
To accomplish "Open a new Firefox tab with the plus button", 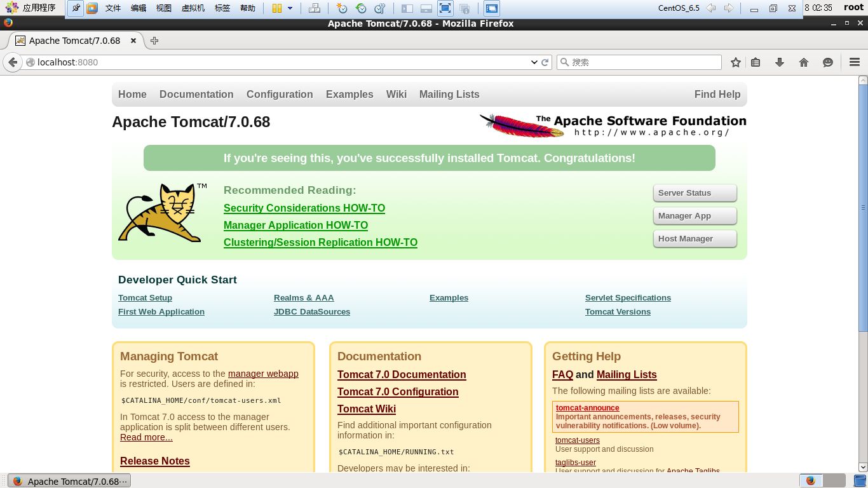I will click(x=154, y=41).
